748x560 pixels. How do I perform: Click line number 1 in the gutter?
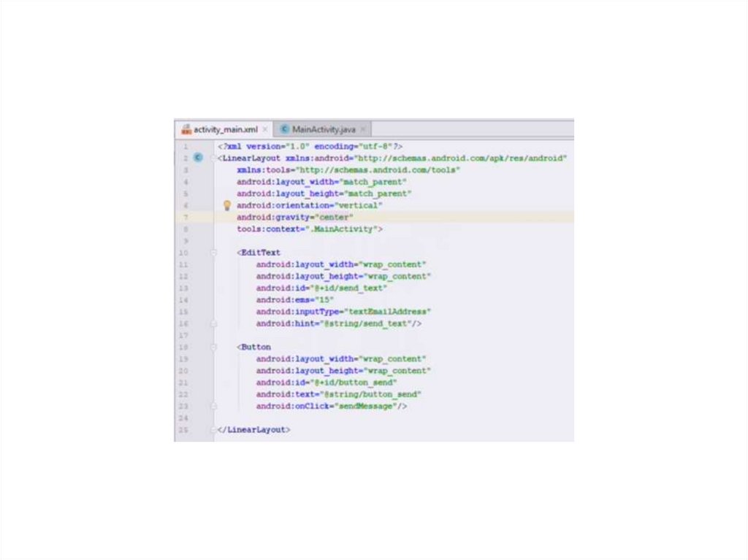[x=186, y=147]
